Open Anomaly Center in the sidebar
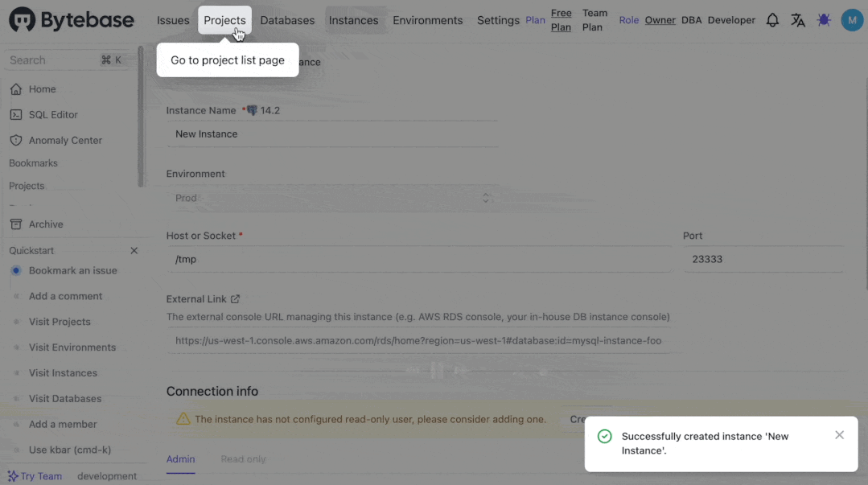This screenshot has width=868, height=485. click(x=65, y=140)
